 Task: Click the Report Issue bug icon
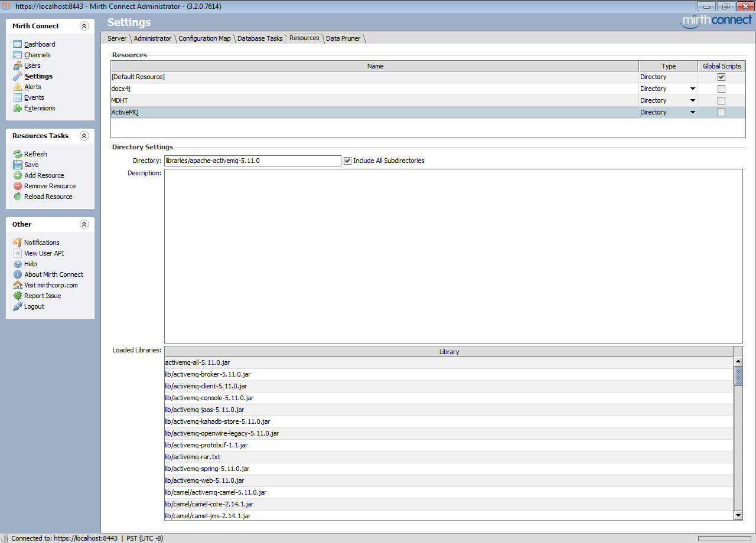(18, 296)
